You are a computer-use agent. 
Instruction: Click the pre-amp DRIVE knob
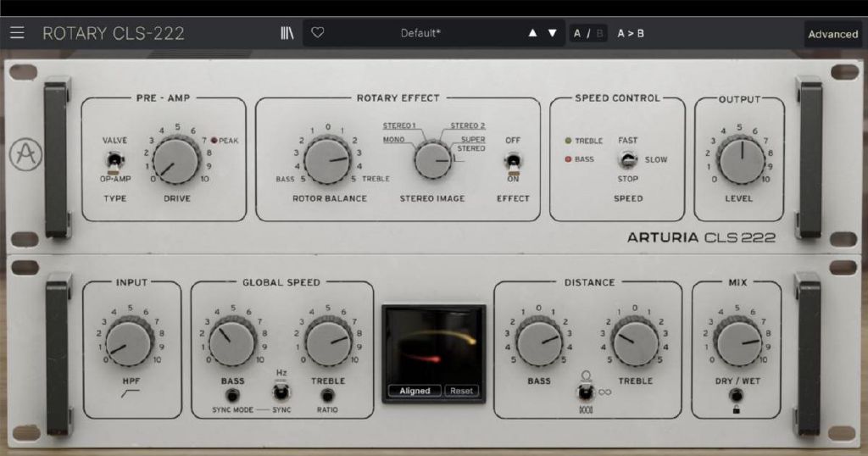pyautogui.click(x=175, y=161)
